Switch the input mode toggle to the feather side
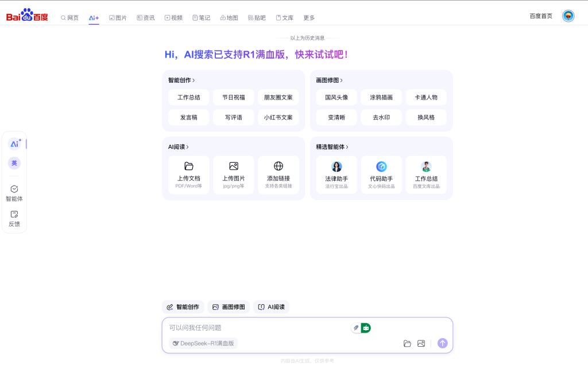588x368 pixels. tap(356, 328)
